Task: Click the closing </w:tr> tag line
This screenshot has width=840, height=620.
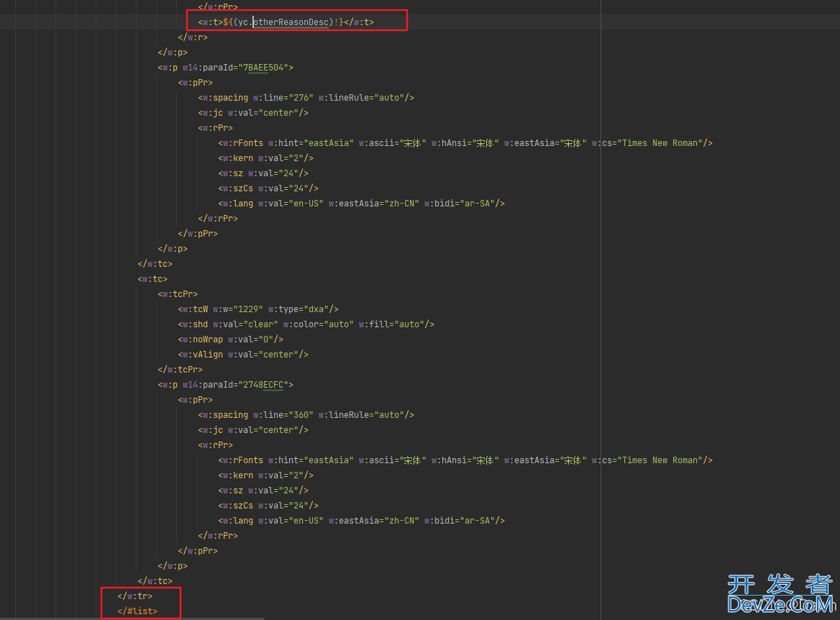Action: click(x=135, y=596)
